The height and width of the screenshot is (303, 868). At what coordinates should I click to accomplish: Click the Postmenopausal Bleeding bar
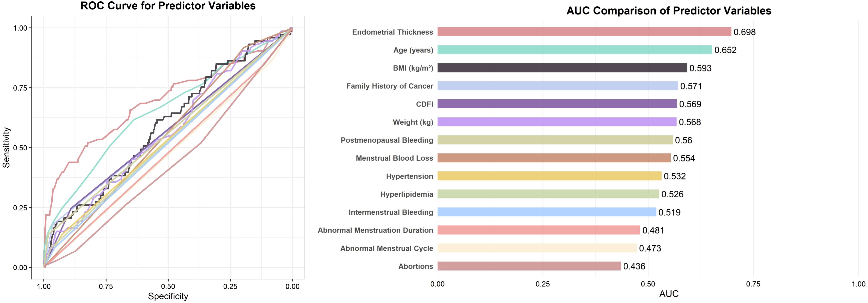point(555,140)
